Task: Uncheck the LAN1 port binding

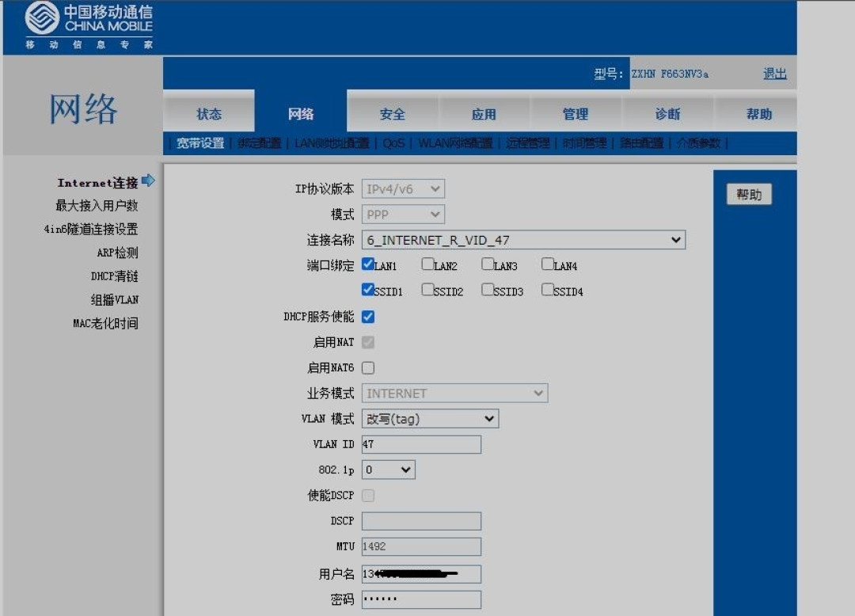Action: coord(368,264)
